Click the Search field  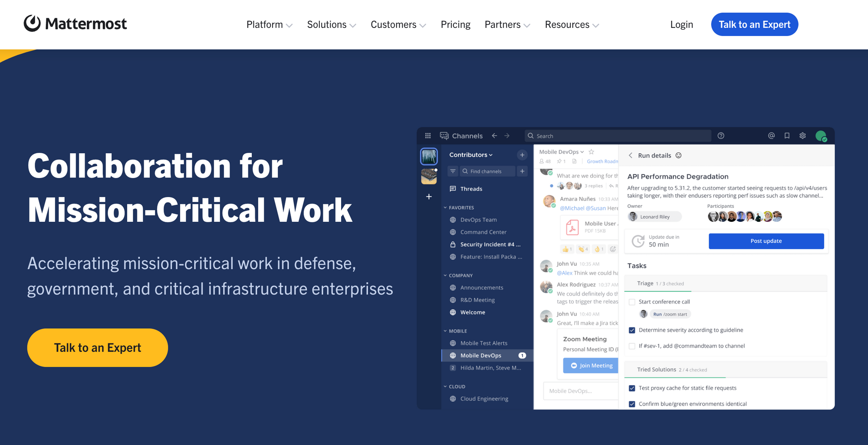pos(618,136)
